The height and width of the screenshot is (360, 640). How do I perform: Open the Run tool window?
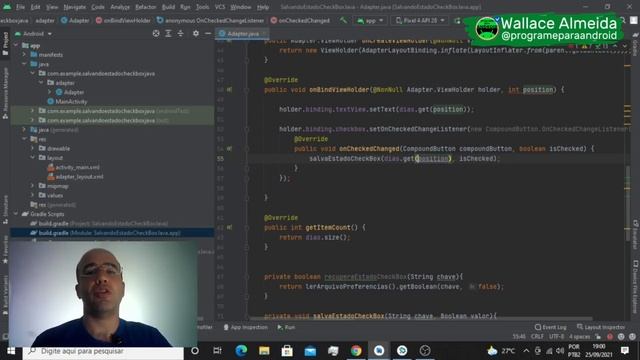(286, 327)
